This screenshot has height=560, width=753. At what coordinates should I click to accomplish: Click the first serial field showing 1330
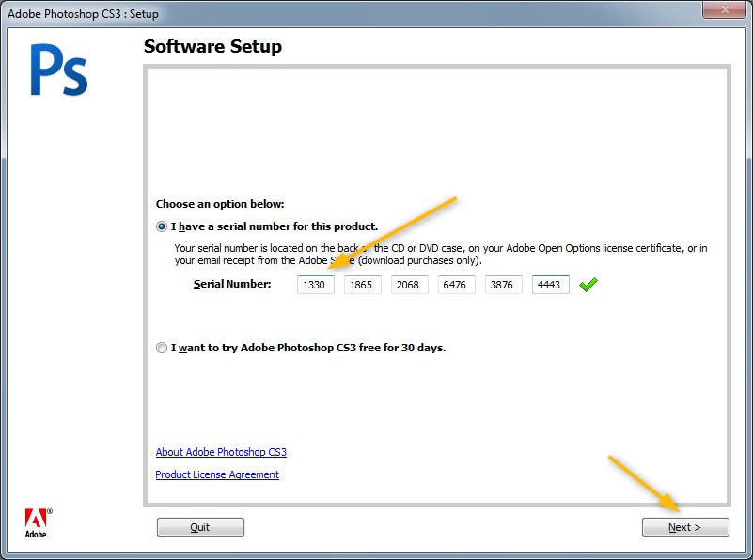coord(315,284)
